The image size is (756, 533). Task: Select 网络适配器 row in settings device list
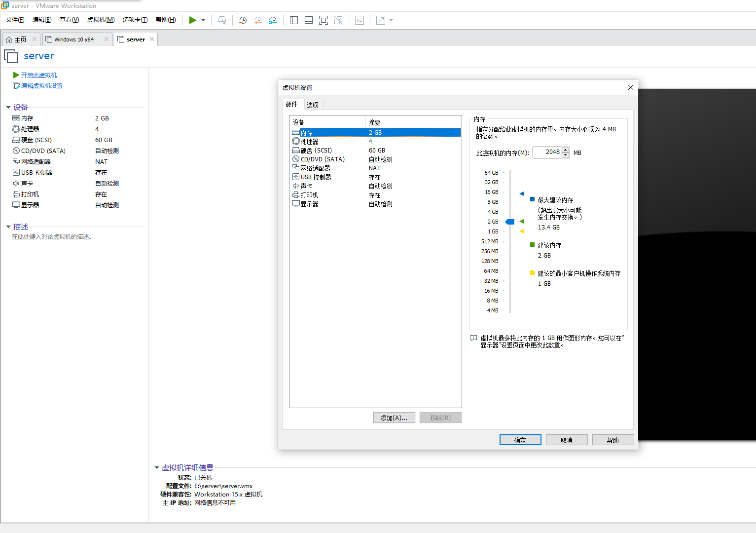point(376,168)
